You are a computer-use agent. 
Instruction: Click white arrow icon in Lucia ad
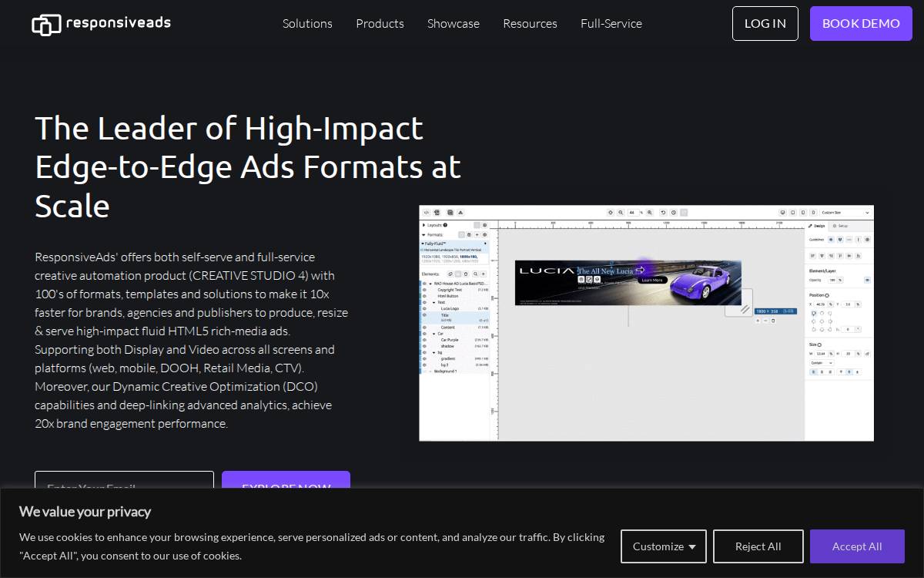(x=640, y=270)
